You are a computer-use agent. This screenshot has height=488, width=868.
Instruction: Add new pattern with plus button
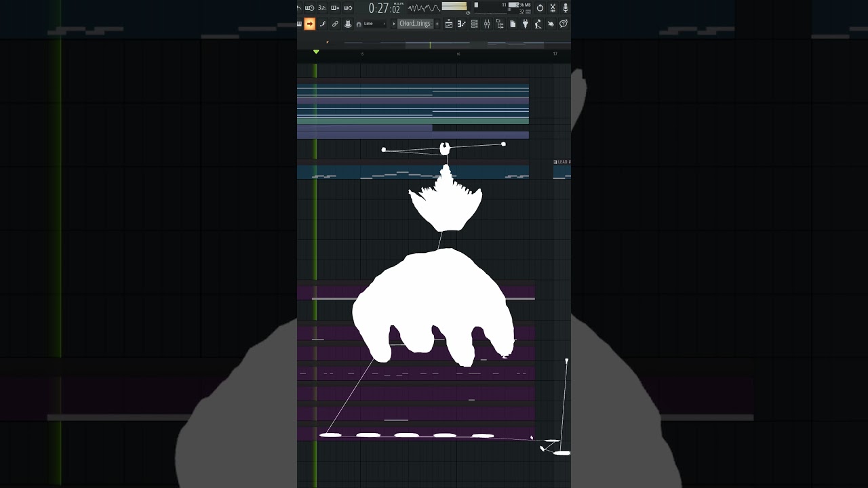(437, 24)
